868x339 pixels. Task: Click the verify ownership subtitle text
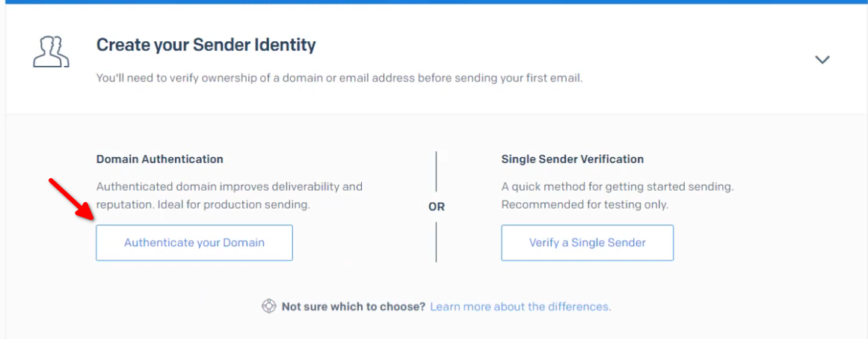pos(339,78)
